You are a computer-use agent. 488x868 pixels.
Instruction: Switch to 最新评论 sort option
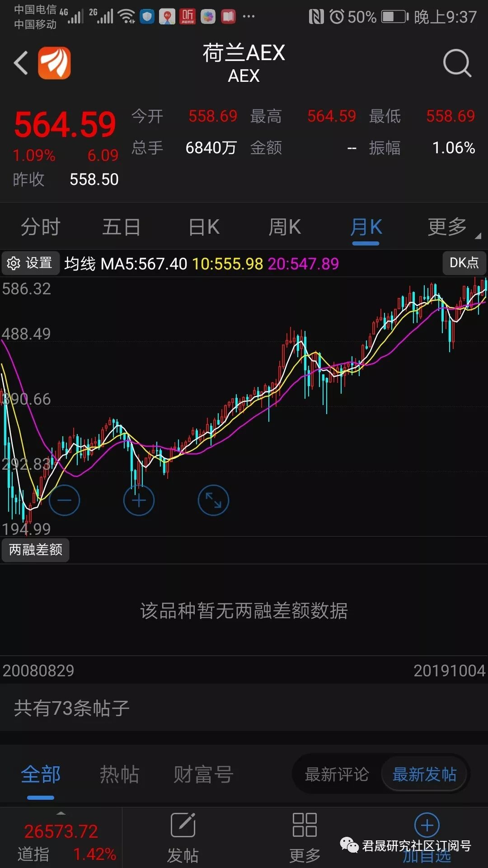(337, 774)
